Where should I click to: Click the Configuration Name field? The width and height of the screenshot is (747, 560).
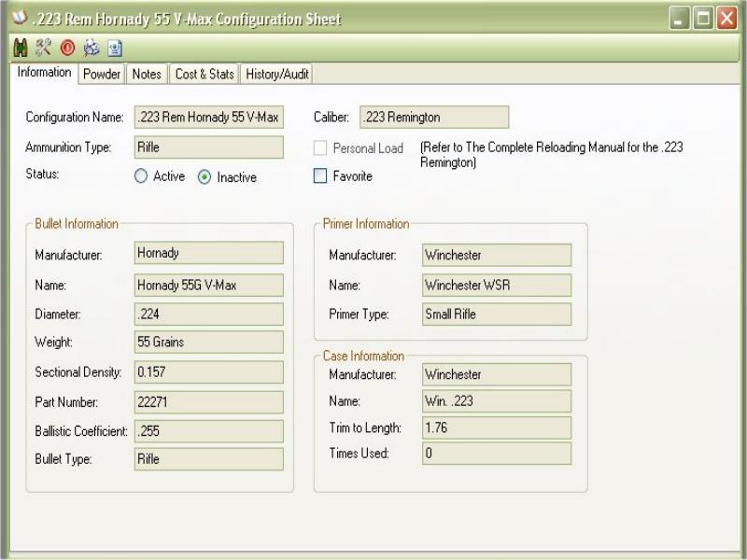click(209, 118)
